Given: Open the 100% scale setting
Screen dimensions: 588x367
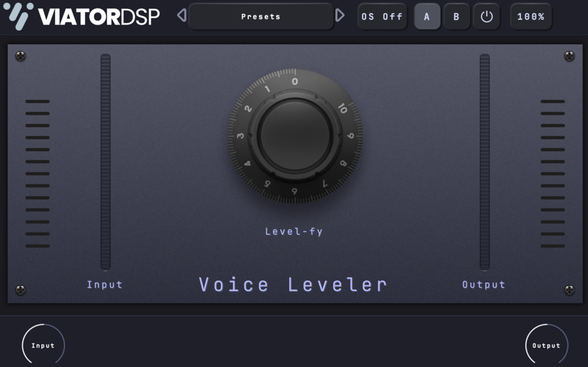Looking at the screenshot, I should coord(531,16).
